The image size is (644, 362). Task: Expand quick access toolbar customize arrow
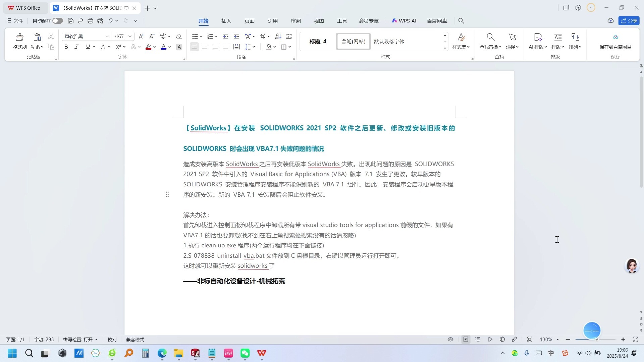point(136,21)
